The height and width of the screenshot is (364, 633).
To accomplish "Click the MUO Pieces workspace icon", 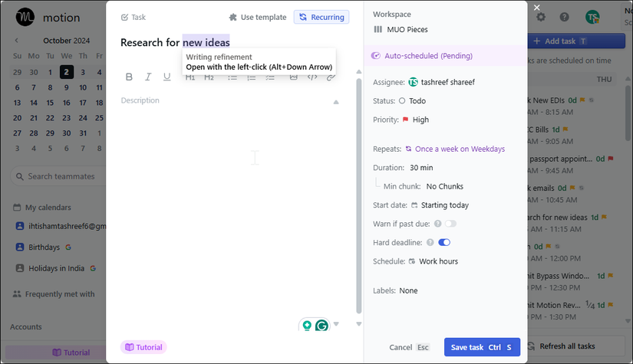I will (377, 29).
